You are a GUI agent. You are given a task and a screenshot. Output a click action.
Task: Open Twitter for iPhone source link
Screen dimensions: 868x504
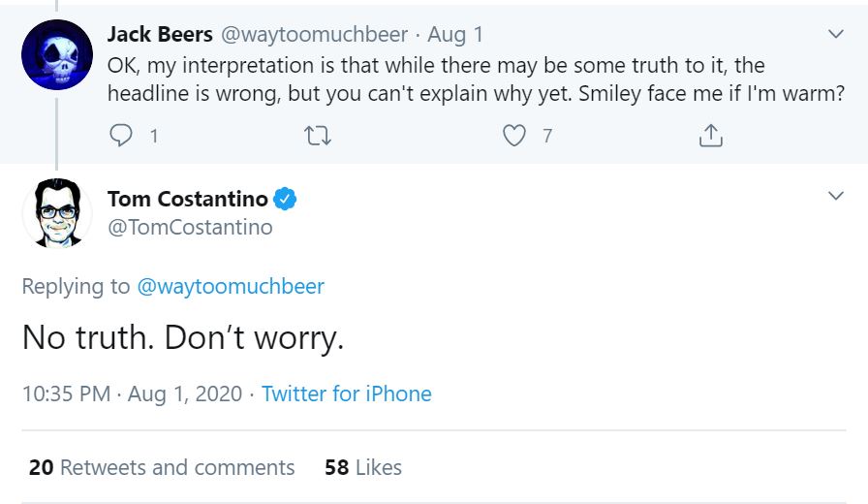coord(347,394)
